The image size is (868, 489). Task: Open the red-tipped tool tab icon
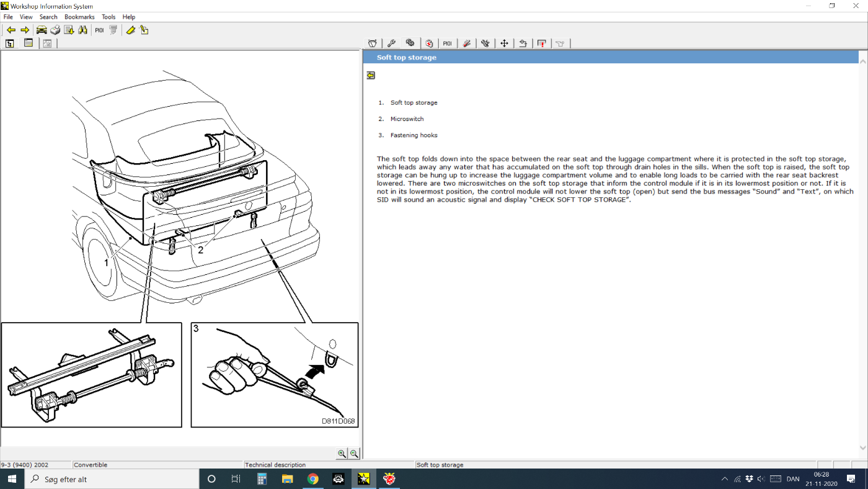pyautogui.click(x=467, y=43)
